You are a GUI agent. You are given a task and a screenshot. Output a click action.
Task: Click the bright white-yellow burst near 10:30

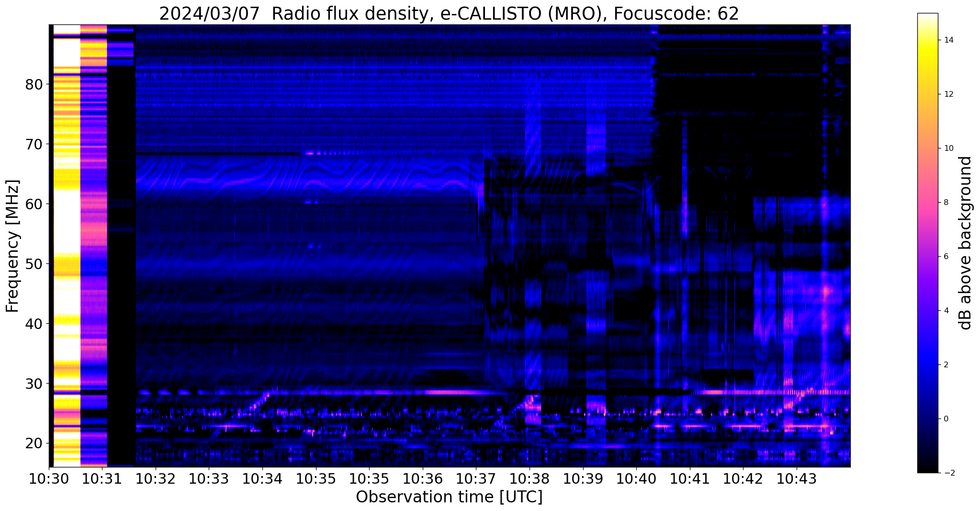[x=67, y=246]
